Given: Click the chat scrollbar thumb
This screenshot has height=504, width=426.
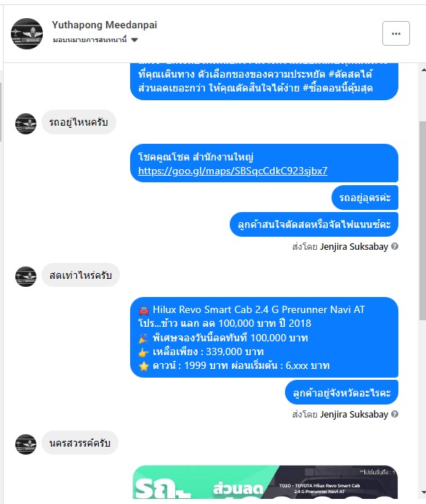Looking at the screenshot, I should click(423, 221).
